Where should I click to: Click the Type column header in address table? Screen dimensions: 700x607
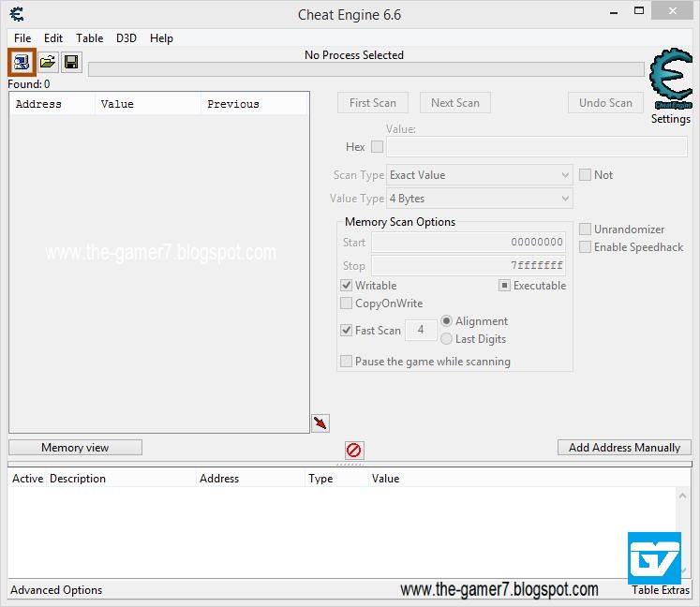tap(336, 479)
